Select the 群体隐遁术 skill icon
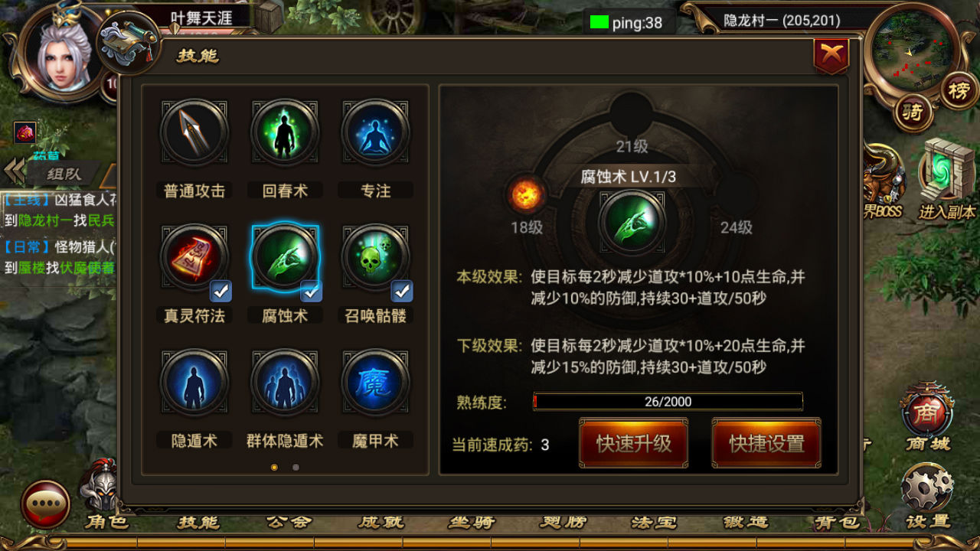 pyautogui.click(x=284, y=383)
